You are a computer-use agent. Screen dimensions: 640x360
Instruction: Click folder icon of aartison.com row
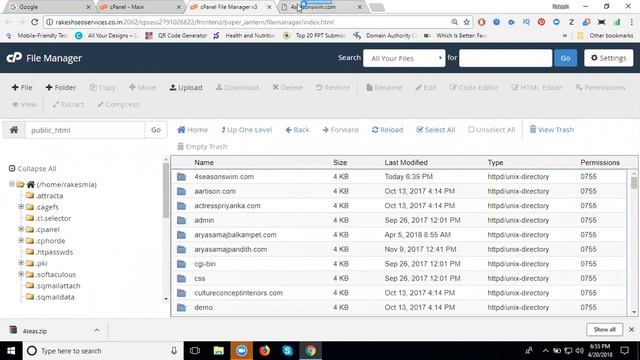click(x=182, y=191)
